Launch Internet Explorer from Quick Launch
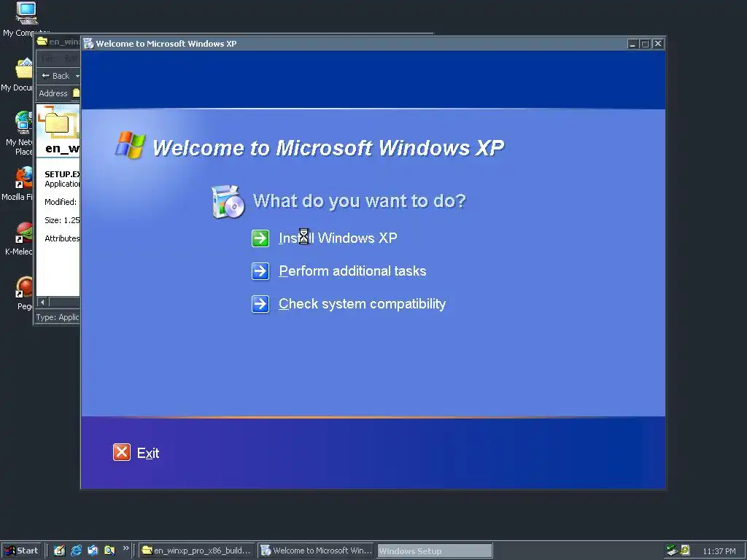Image resolution: width=747 pixels, height=560 pixels. point(76,551)
